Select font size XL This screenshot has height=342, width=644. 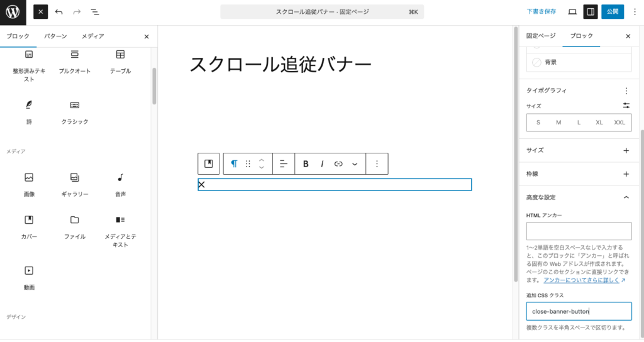click(x=599, y=123)
